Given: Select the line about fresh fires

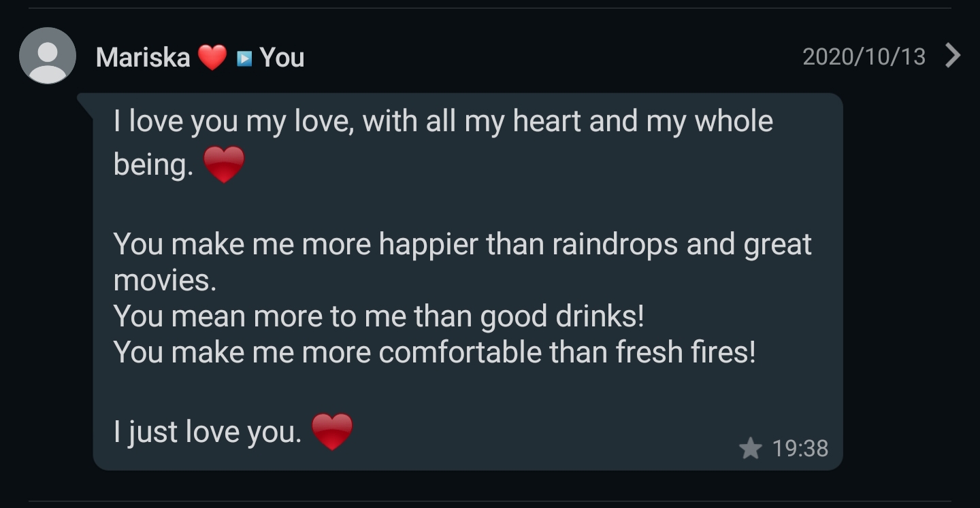Looking at the screenshot, I should point(434,352).
